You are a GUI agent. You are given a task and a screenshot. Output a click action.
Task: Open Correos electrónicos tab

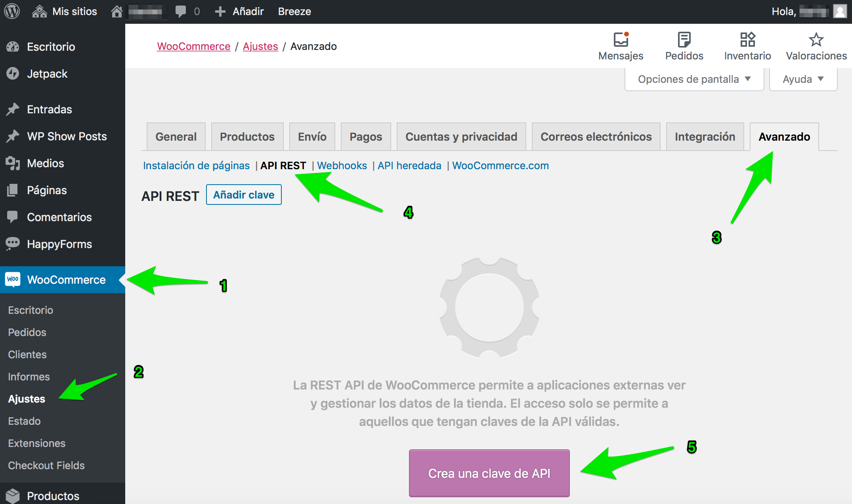pyautogui.click(x=596, y=137)
